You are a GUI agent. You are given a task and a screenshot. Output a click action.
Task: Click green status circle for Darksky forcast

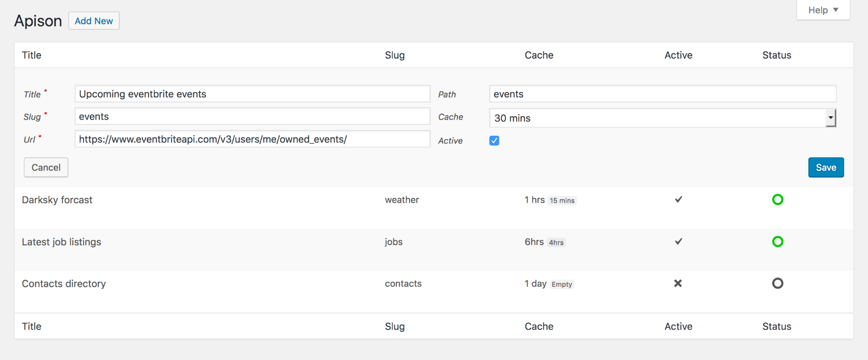click(x=777, y=199)
